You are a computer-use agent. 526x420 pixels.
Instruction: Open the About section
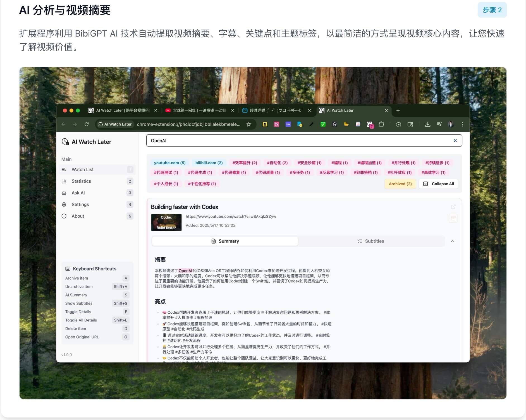coord(78,216)
